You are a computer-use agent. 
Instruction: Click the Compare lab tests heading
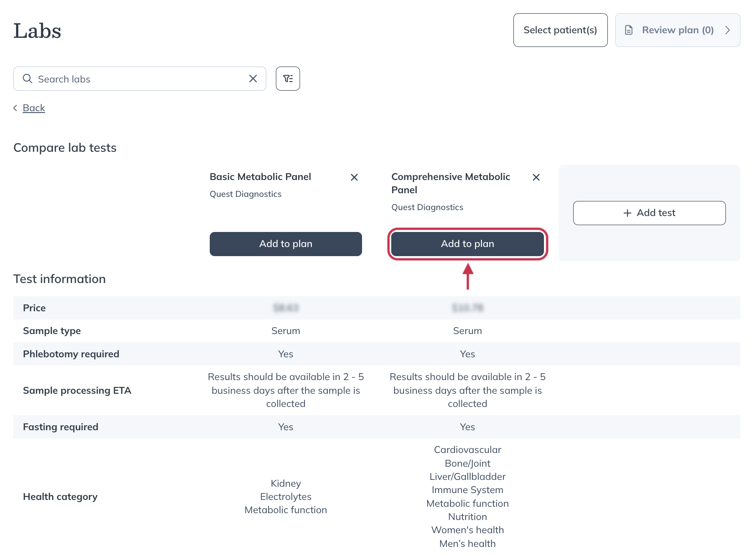[65, 147]
